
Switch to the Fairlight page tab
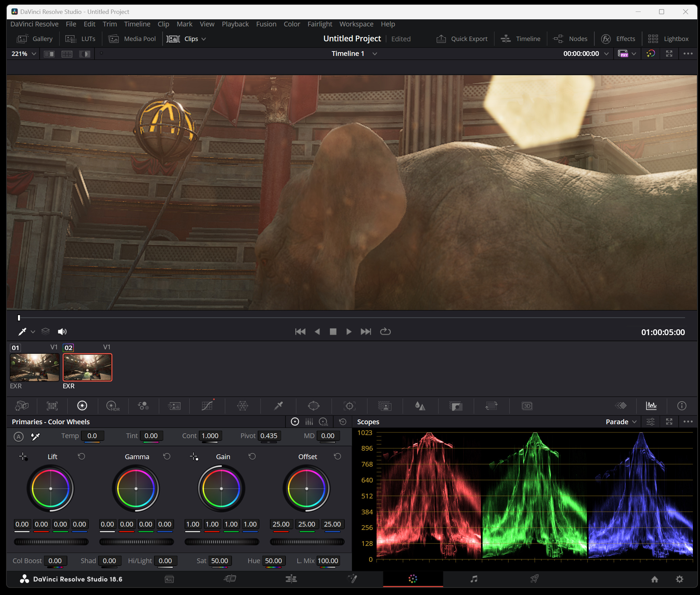[474, 579]
